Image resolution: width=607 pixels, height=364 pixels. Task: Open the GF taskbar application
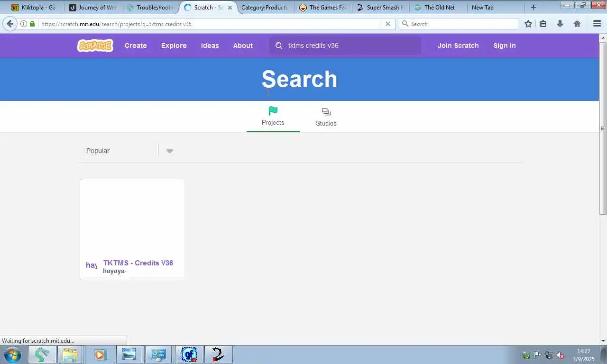click(189, 355)
